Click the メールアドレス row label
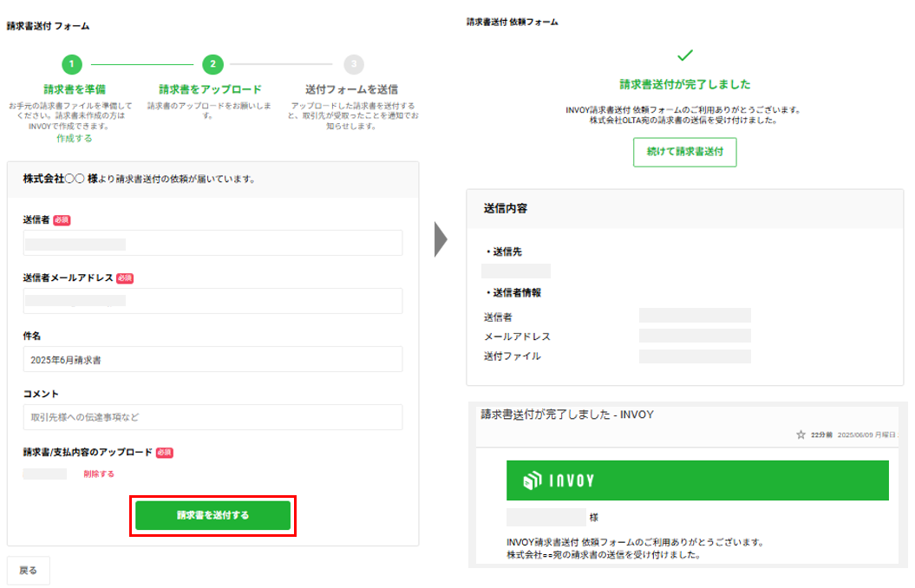The width and height of the screenshot is (915, 588). 517,336
